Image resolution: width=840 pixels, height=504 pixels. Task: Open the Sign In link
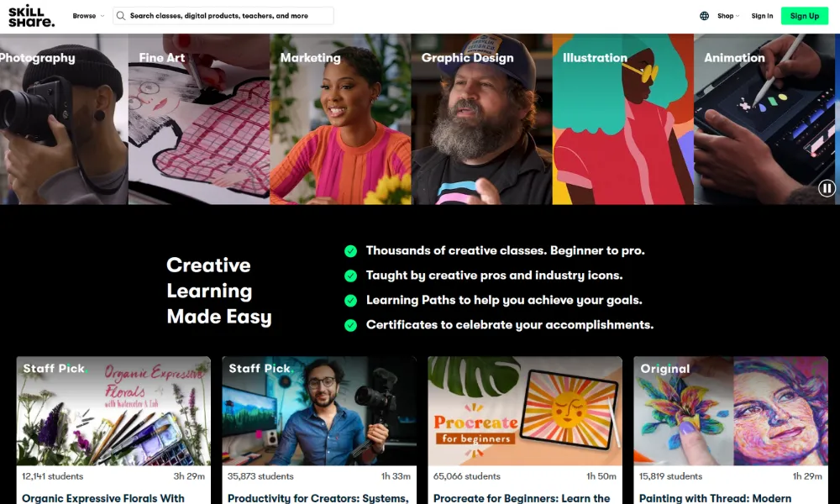pyautogui.click(x=762, y=16)
